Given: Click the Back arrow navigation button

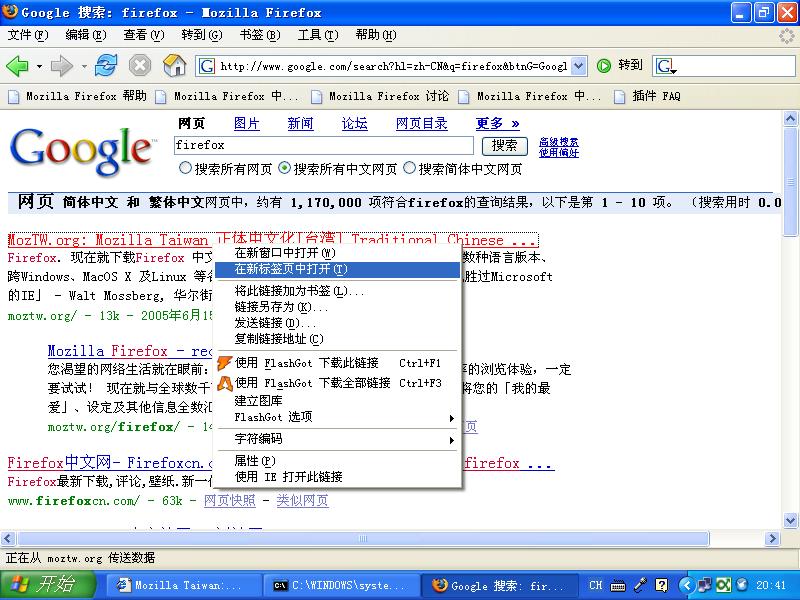Looking at the screenshot, I should pyautogui.click(x=17, y=66).
